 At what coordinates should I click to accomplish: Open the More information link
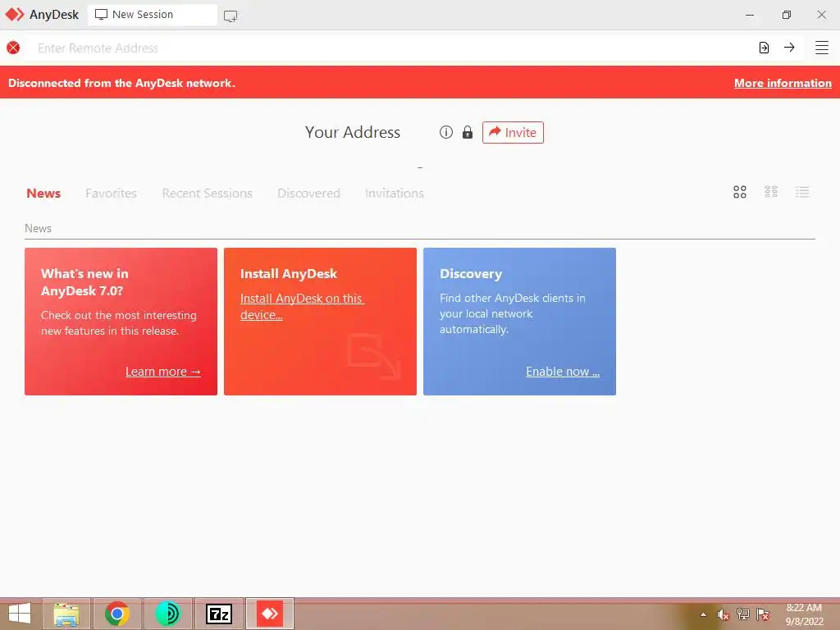point(783,83)
